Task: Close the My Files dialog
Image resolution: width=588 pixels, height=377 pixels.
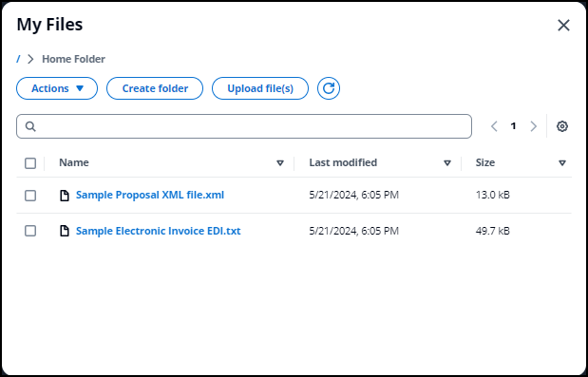Action: [x=563, y=26]
